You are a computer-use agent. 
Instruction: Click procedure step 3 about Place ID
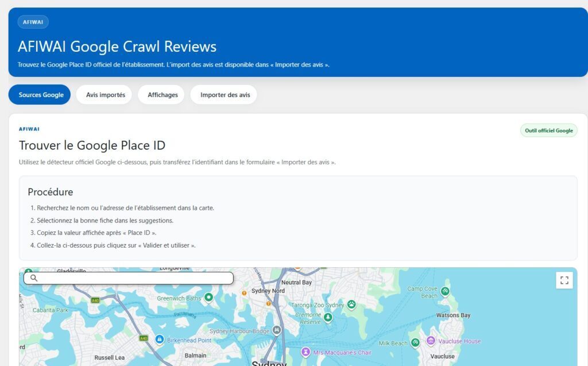click(x=96, y=233)
